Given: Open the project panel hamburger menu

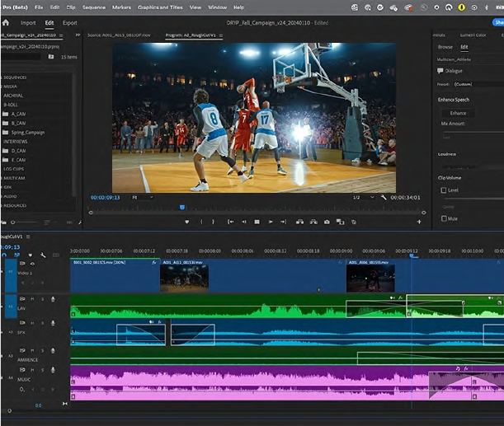Looking at the screenshot, I should point(61,35).
